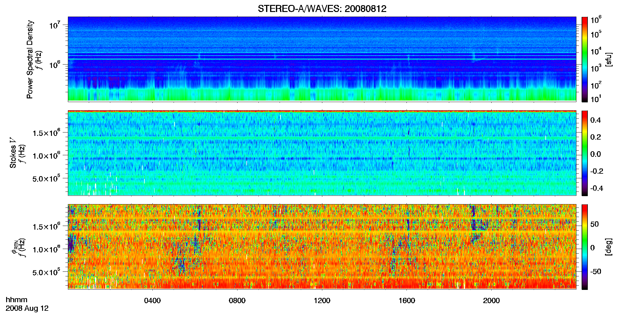Screen dimensions: 644x332
Task: Select the Stokes V spectrogram panel
Action: (322, 153)
